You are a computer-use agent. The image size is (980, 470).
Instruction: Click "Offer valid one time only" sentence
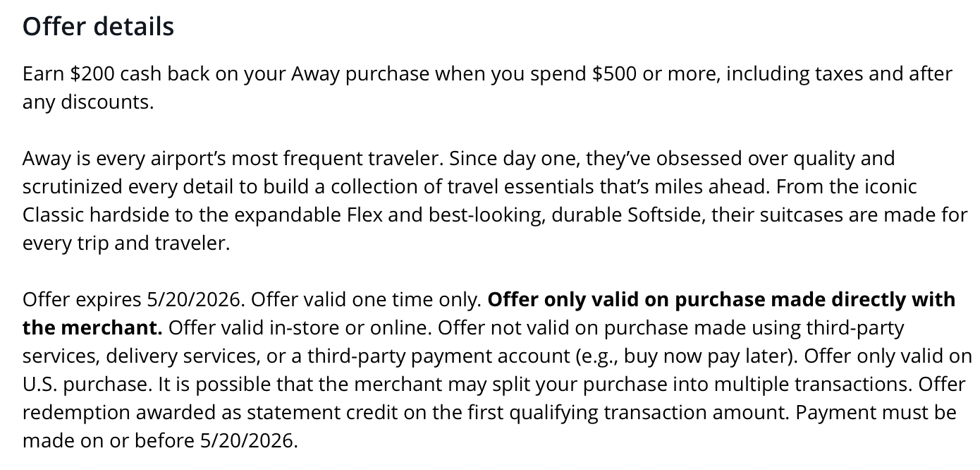[x=366, y=300]
